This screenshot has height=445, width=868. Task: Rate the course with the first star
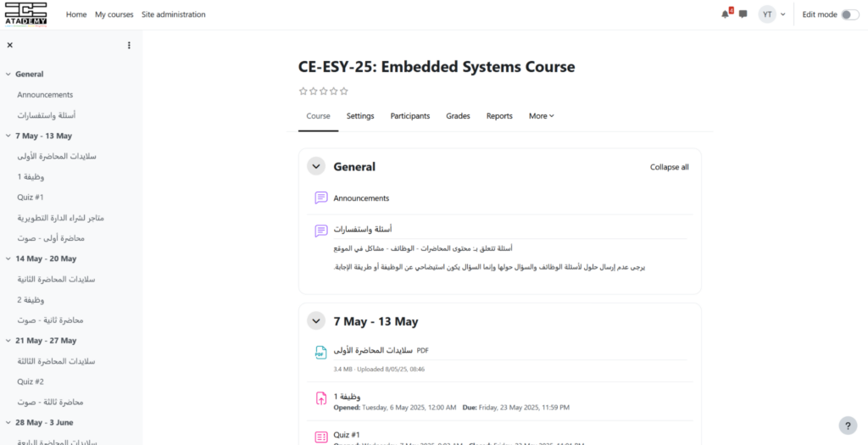pyautogui.click(x=303, y=91)
